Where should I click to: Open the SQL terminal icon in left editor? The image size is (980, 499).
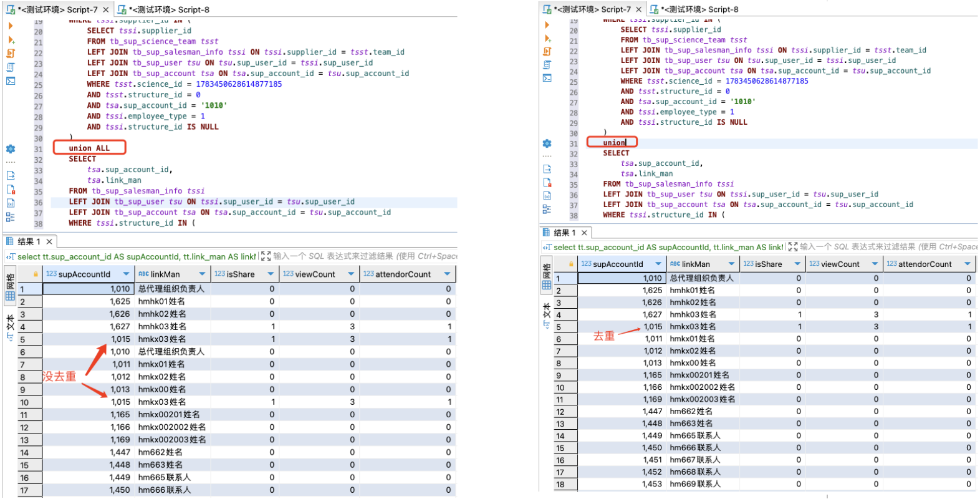(x=11, y=80)
